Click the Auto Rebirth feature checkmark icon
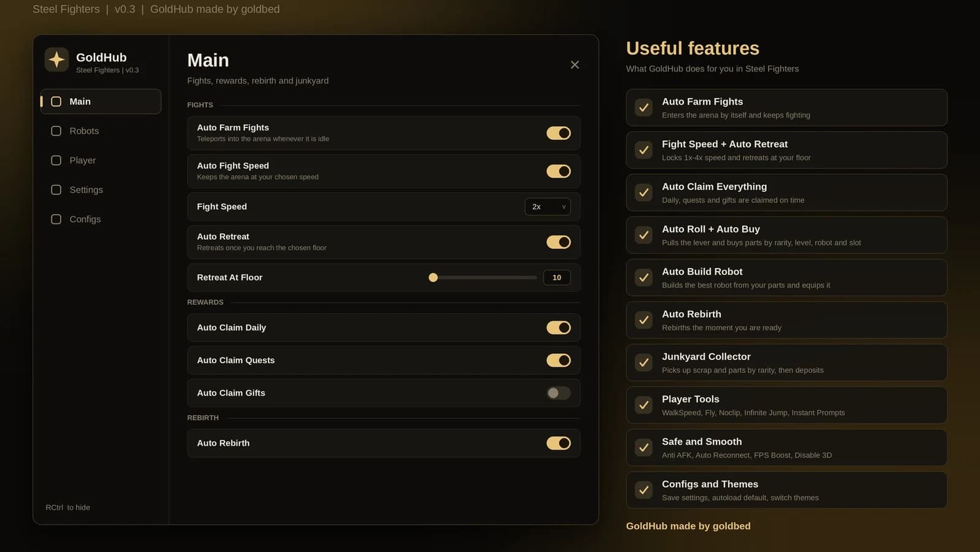Image resolution: width=980 pixels, height=552 pixels. (644, 320)
